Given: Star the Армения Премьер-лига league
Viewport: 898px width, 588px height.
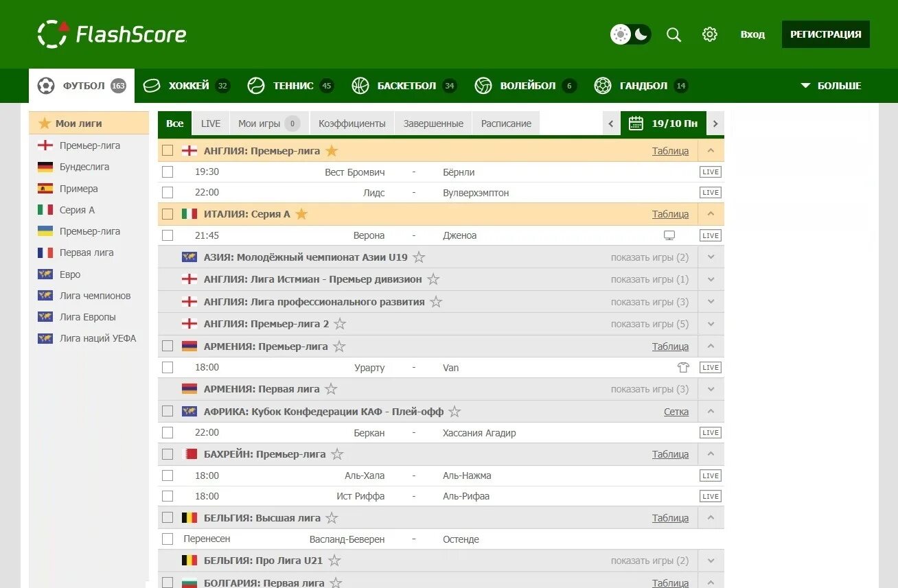Looking at the screenshot, I should (339, 346).
